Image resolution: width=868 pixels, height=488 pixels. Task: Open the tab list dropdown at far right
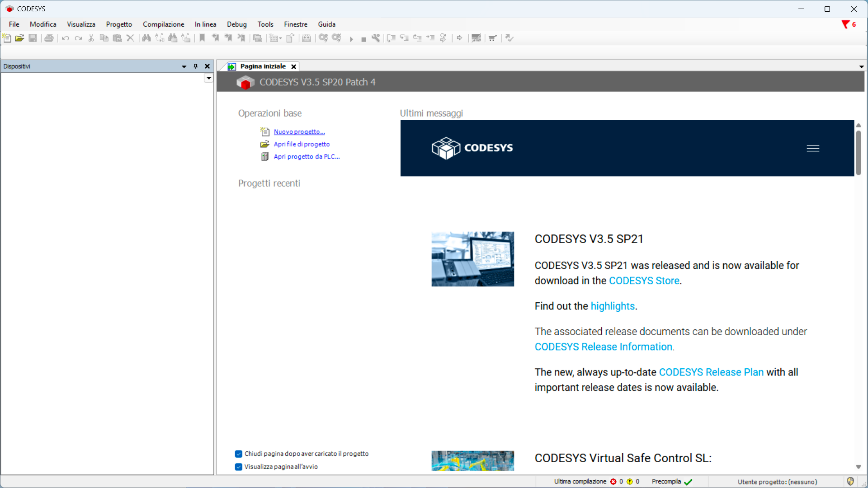(x=861, y=66)
